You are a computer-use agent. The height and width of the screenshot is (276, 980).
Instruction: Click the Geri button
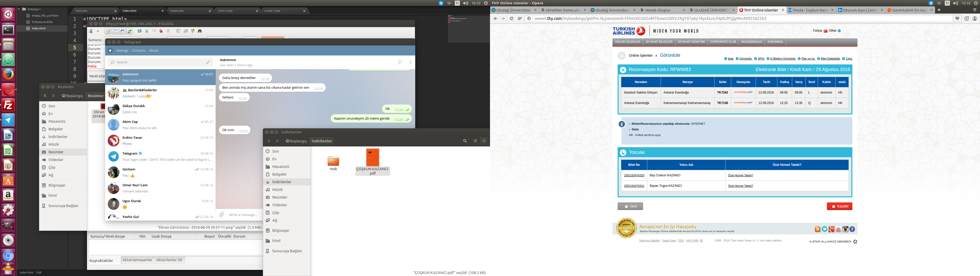(630, 206)
